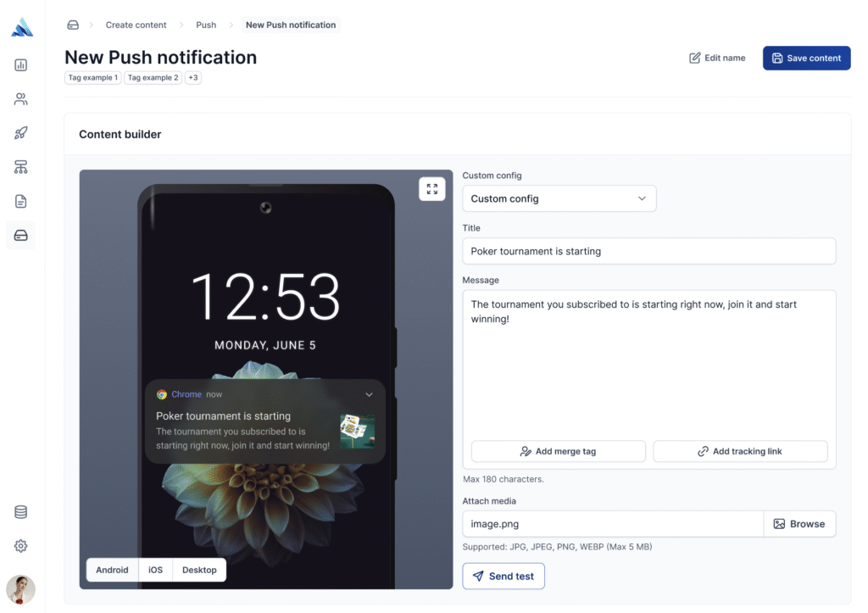This screenshot has width=868, height=613.
Task: Click the breadcrumb home drive icon
Action: coord(73,25)
